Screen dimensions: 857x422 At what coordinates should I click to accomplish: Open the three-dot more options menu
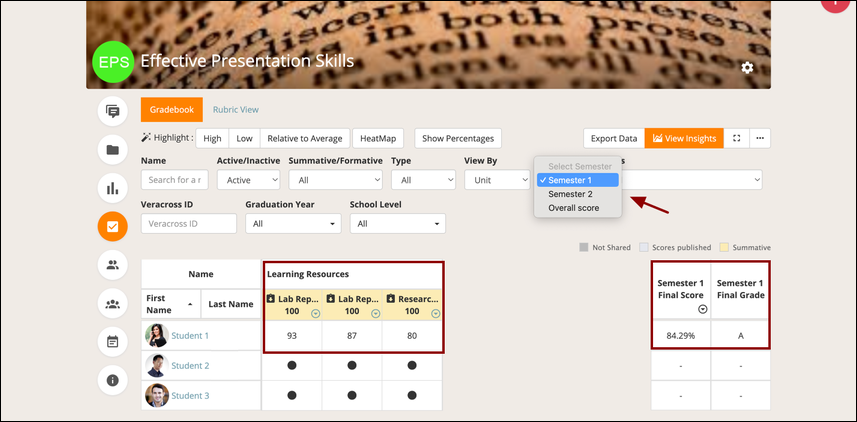pyautogui.click(x=760, y=138)
